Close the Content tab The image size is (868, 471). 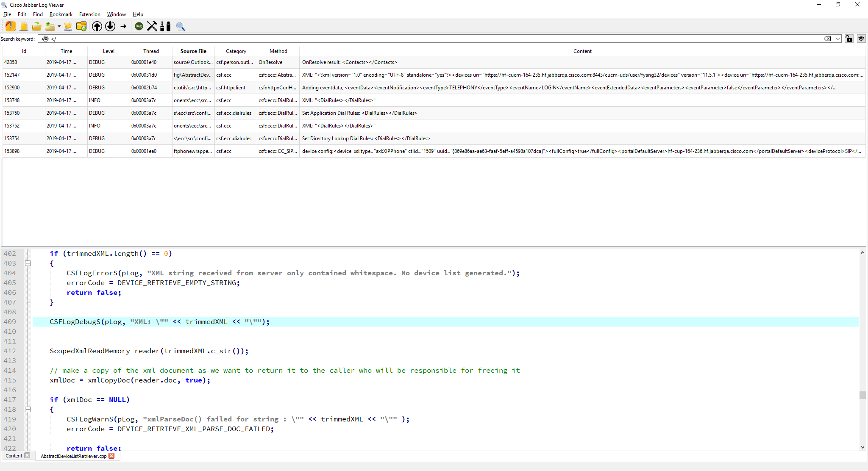27,455
